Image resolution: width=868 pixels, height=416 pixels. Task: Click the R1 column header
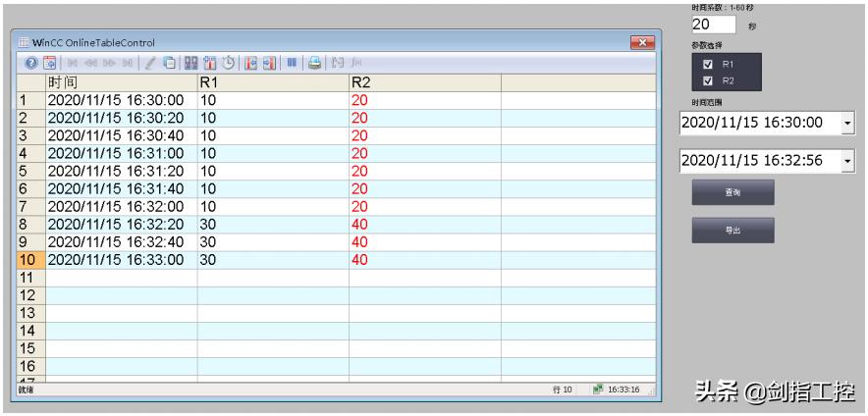tap(272, 82)
